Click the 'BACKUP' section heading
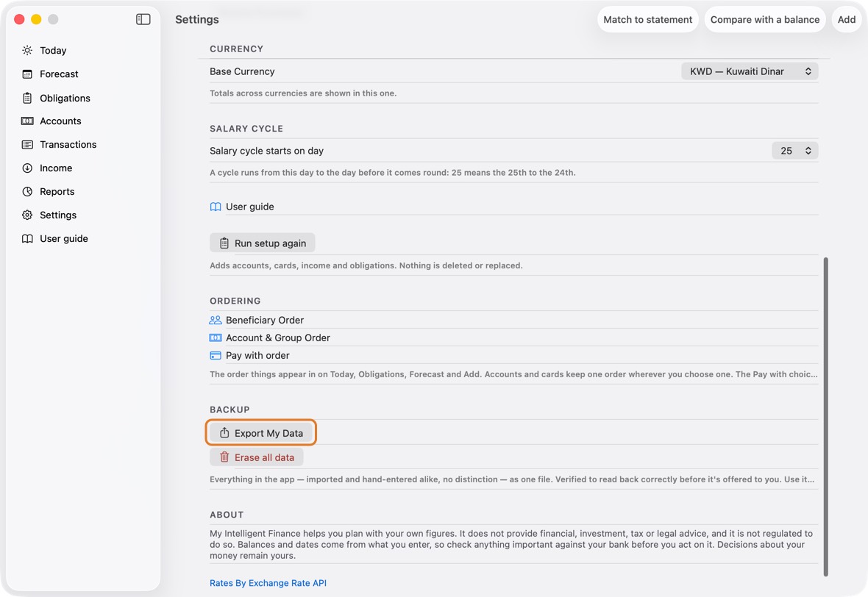The height and width of the screenshot is (597, 868). [230, 410]
